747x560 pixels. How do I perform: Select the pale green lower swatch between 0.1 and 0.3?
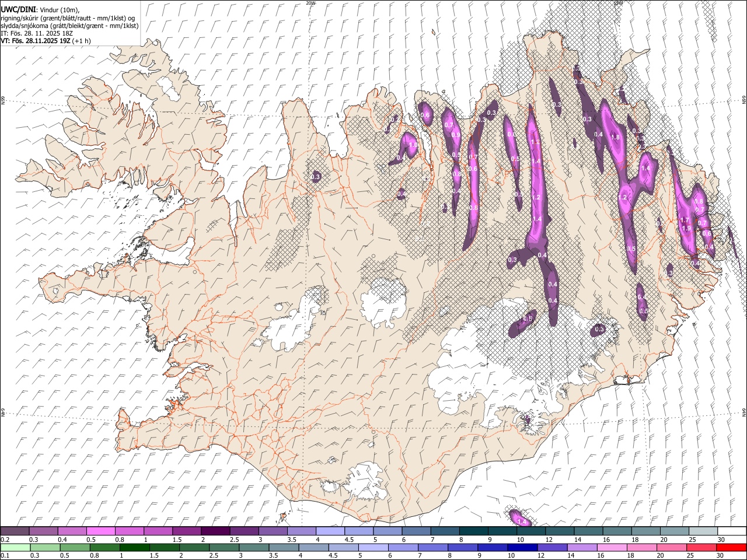click(x=15, y=547)
